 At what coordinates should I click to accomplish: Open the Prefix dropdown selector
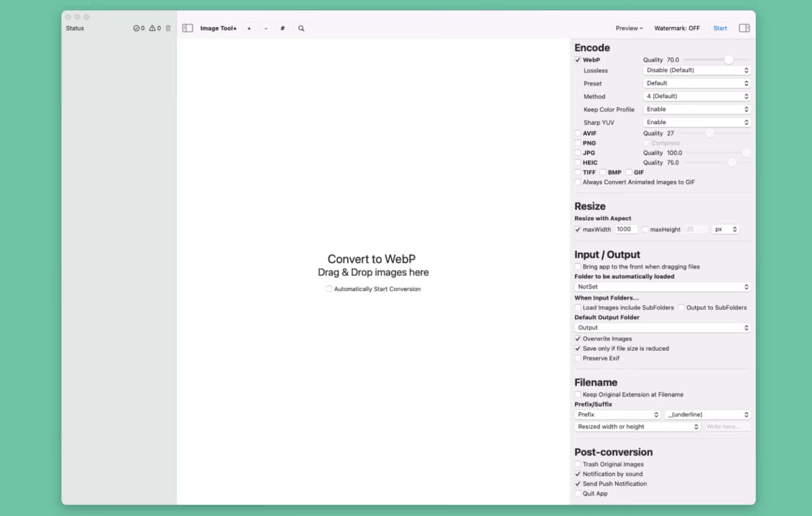point(617,415)
